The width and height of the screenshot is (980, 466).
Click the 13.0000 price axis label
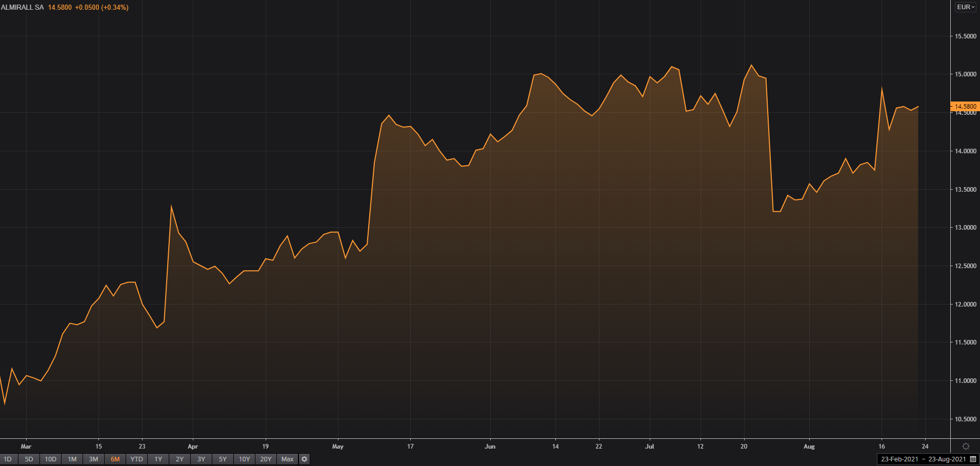(965, 228)
